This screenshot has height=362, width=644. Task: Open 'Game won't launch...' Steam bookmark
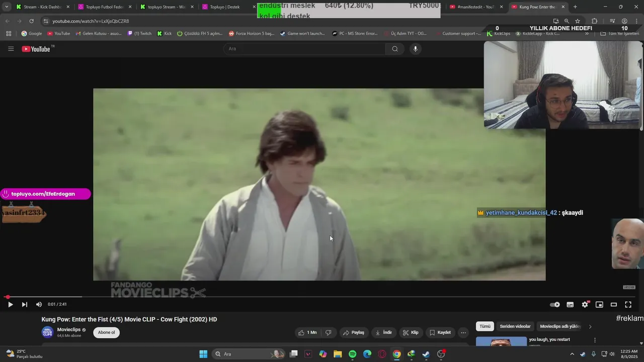[x=302, y=34]
